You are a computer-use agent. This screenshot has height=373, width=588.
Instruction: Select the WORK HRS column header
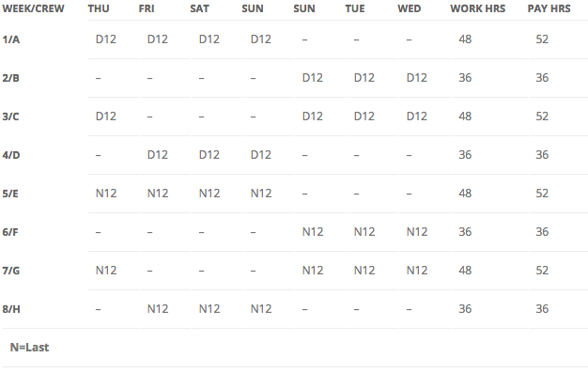click(478, 8)
